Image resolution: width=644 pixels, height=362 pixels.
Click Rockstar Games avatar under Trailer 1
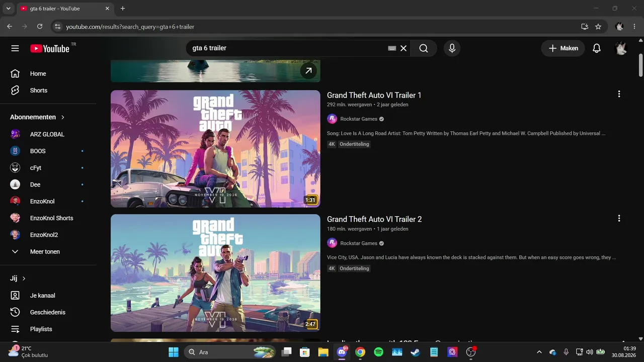(332, 119)
